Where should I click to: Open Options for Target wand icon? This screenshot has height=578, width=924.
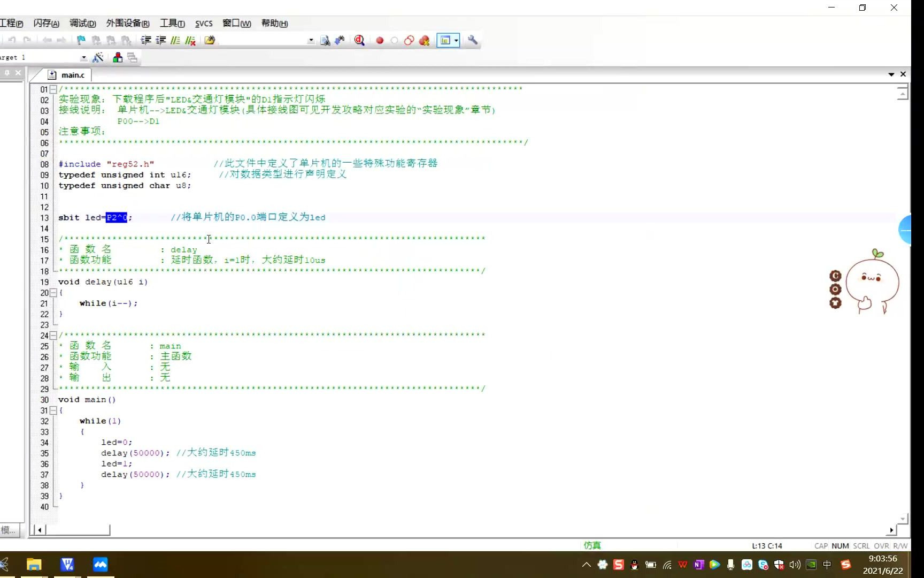click(x=98, y=57)
